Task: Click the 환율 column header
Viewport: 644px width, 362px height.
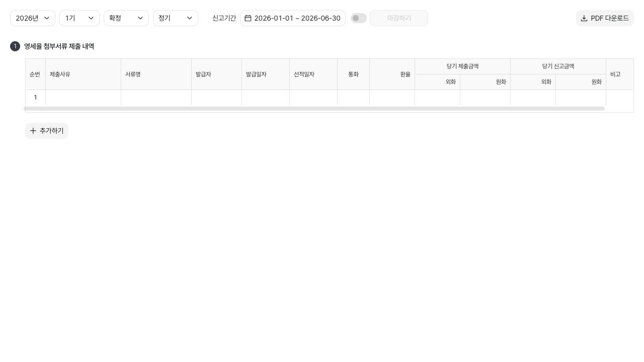Action: tap(392, 74)
